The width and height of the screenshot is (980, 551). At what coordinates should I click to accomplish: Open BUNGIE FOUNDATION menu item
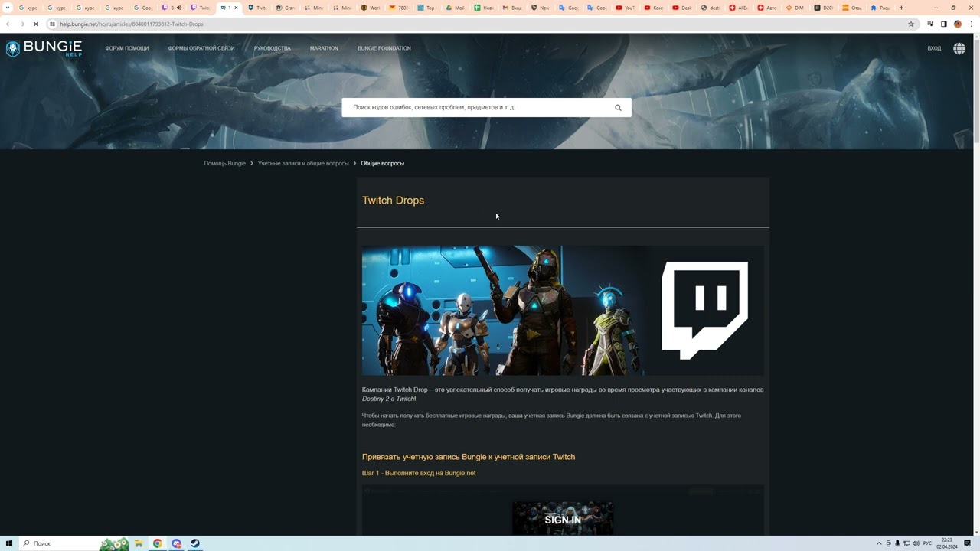click(x=384, y=48)
